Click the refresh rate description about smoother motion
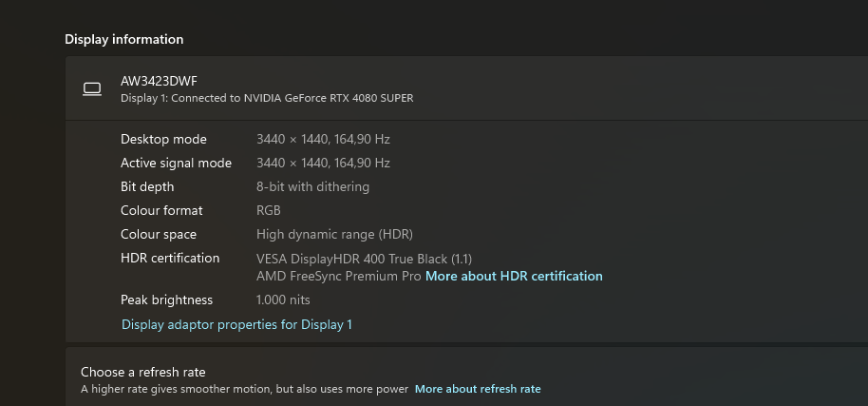 pyautogui.click(x=244, y=389)
